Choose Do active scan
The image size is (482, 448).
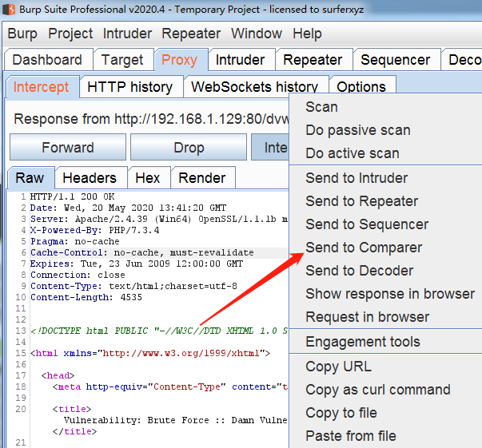click(386, 153)
